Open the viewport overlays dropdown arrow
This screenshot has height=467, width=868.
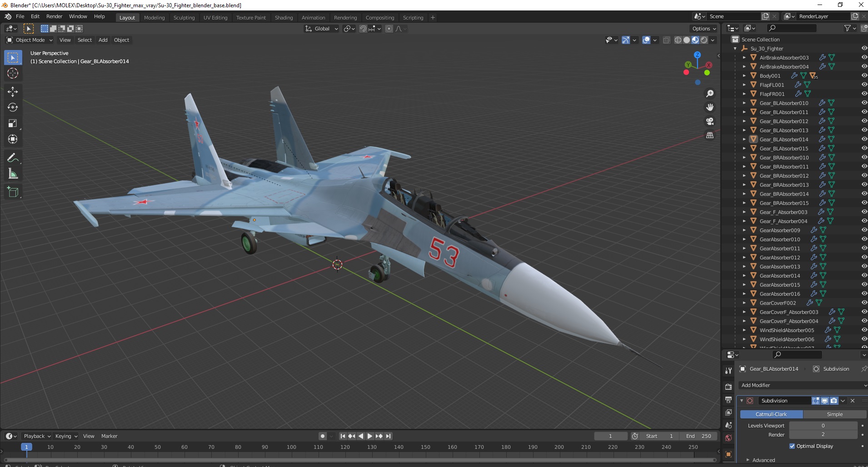655,40
